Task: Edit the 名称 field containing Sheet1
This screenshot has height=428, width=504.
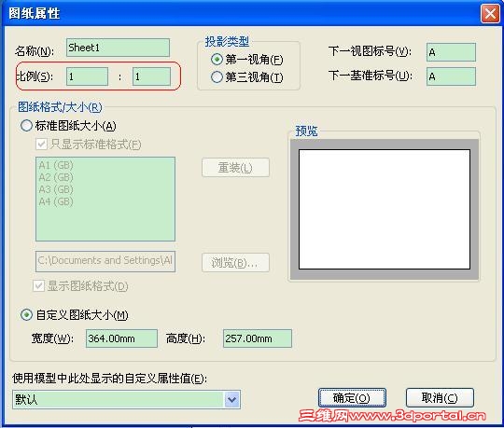Action: coord(118,48)
